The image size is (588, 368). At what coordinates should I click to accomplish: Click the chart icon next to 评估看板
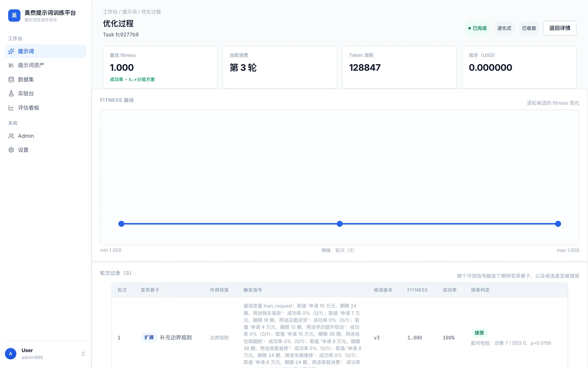pos(11,108)
